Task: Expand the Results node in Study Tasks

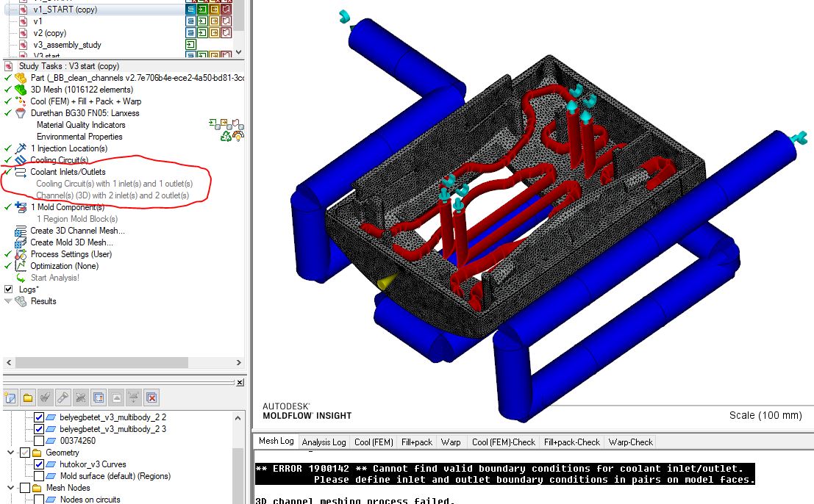Action: pos(7,300)
